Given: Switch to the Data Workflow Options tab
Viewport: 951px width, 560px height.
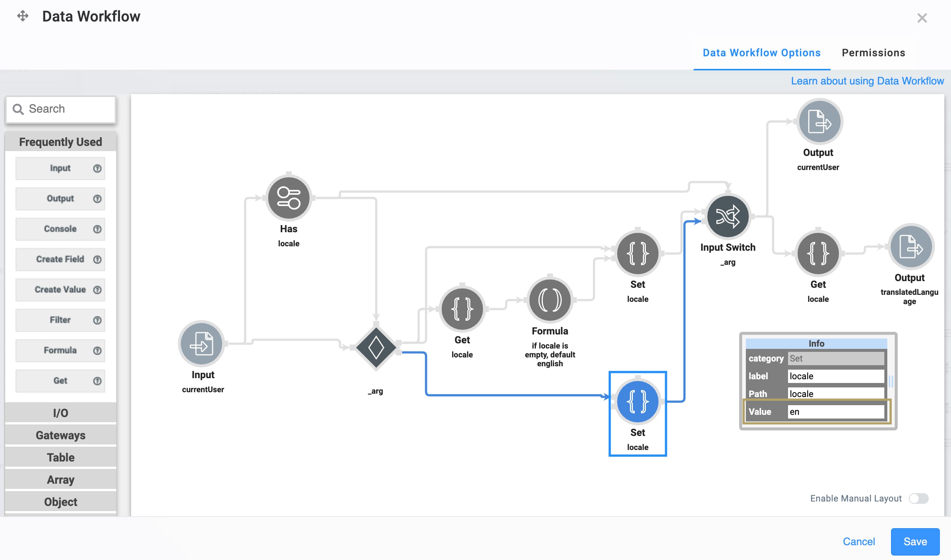Looking at the screenshot, I should click(x=761, y=53).
